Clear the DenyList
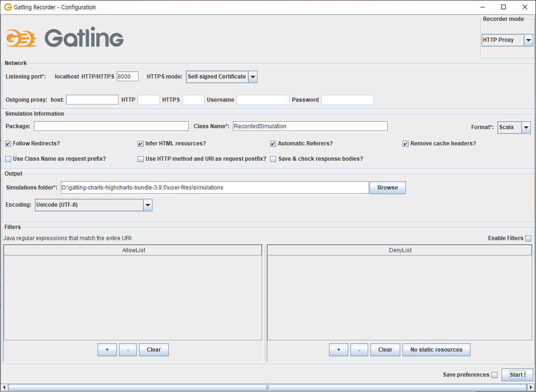This screenshot has height=392, width=536. (385, 350)
